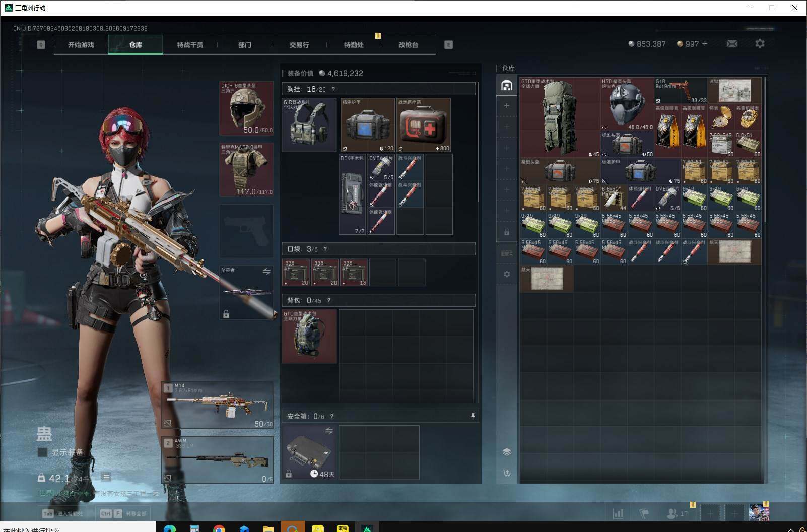Viewport: 807px width, 532px height.
Task: Switch to the 特战干员 tab
Action: pos(190,45)
